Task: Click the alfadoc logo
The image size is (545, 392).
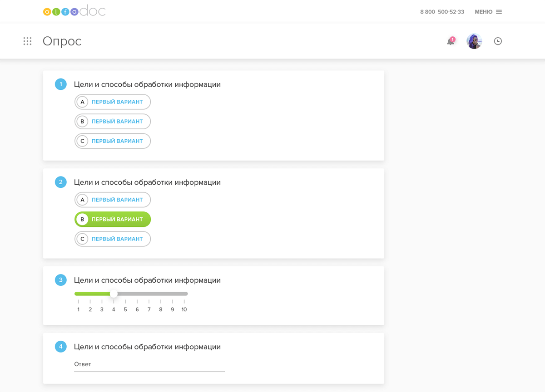Action: (x=74, y=11)
